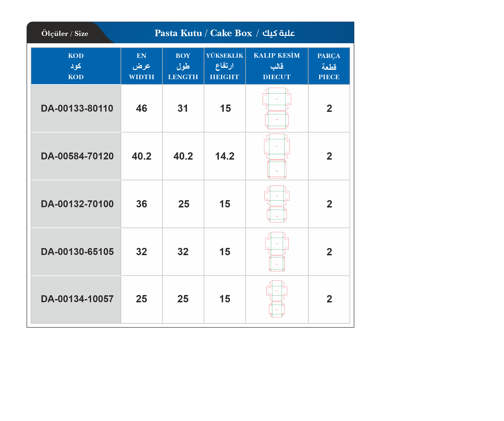This screenshot has width=504, height=421.
Task: Select product code DA-00584-70120
Action: [77, 156]
